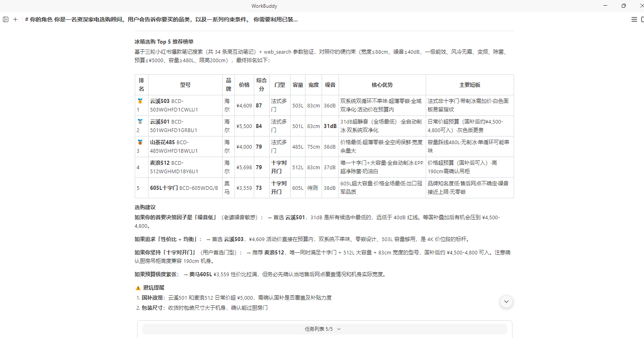Click the score cell 84
This screenshot has width=644, height=338.
(x=261, y=126)
